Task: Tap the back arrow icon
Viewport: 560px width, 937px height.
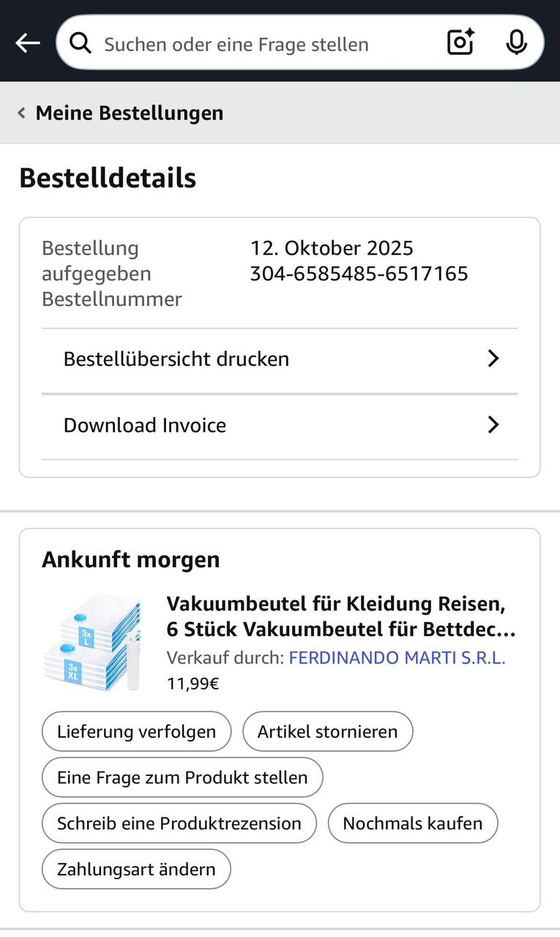Action: click(x=28, y=44)
